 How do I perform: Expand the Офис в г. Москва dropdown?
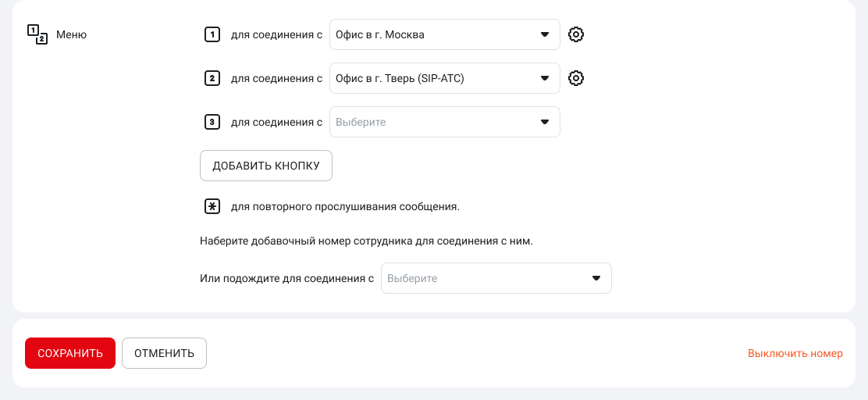444,34
